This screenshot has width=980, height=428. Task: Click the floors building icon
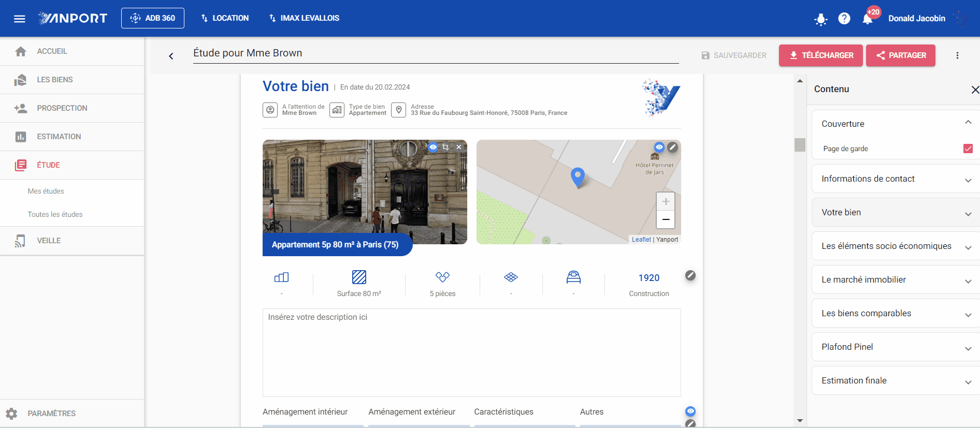click(x=281, y=277)
